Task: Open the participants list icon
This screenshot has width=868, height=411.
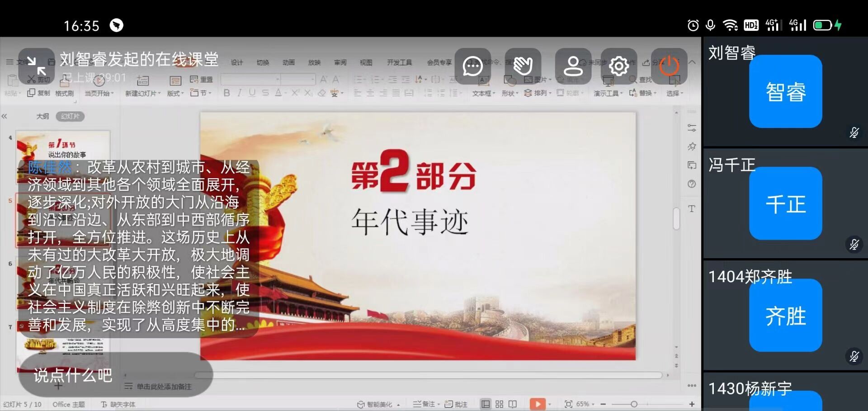Action: [x=573, y=66]
